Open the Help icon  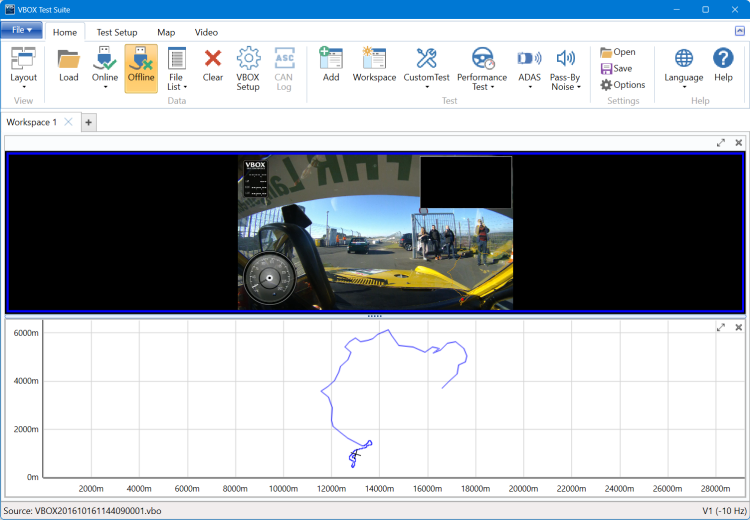[723, 65]
